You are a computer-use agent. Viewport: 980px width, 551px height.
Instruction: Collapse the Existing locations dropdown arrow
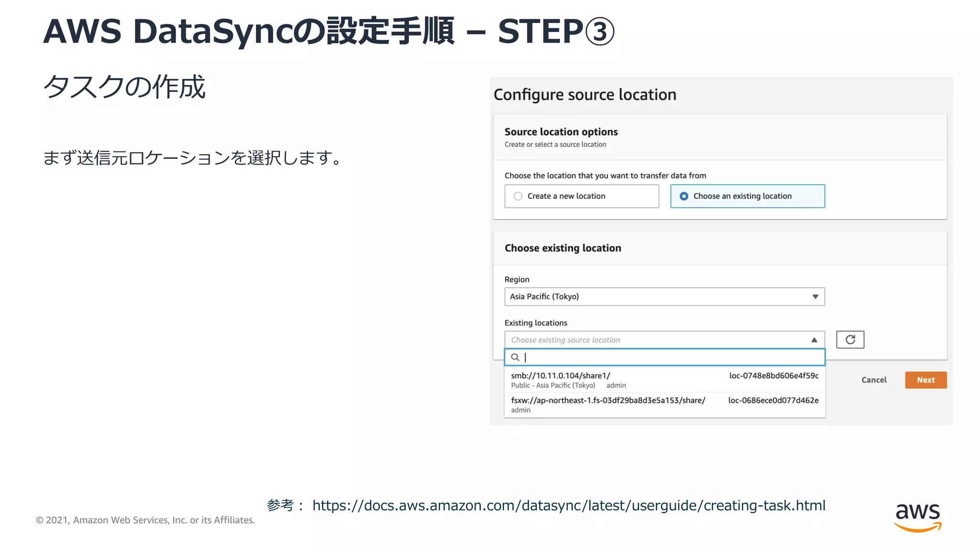(814, 340)
